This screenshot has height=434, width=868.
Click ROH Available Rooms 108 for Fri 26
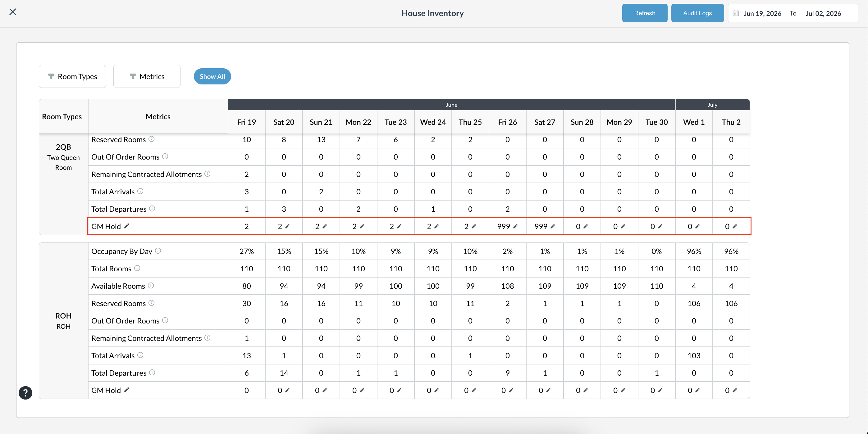(507, 286)
